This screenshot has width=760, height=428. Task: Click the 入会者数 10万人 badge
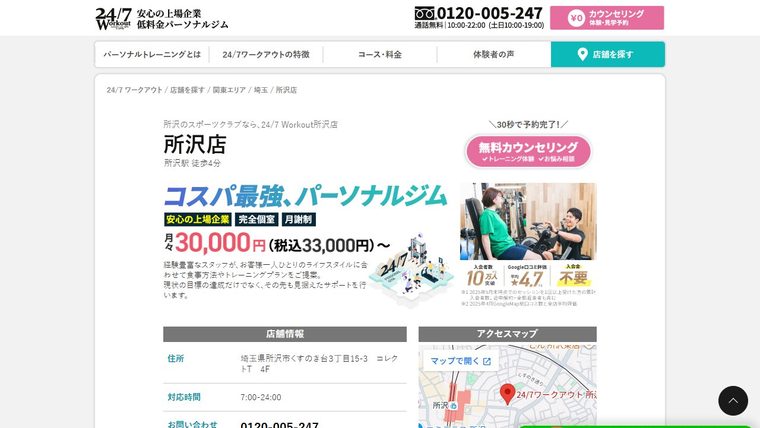483,276
